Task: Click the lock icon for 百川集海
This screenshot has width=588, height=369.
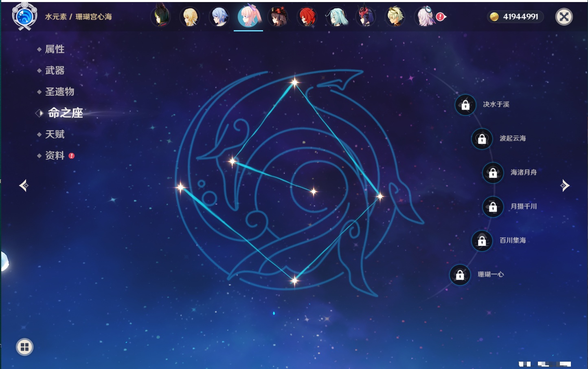Action: (x=482, y=241)
